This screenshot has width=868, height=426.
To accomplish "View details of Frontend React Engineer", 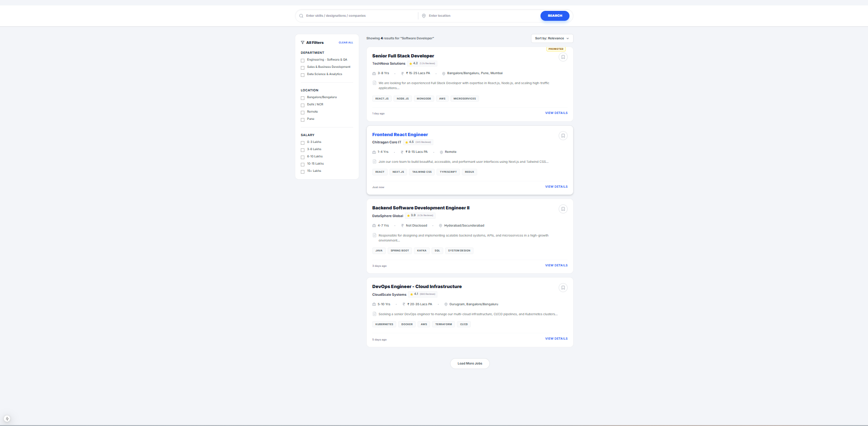I will coord(556,187).
